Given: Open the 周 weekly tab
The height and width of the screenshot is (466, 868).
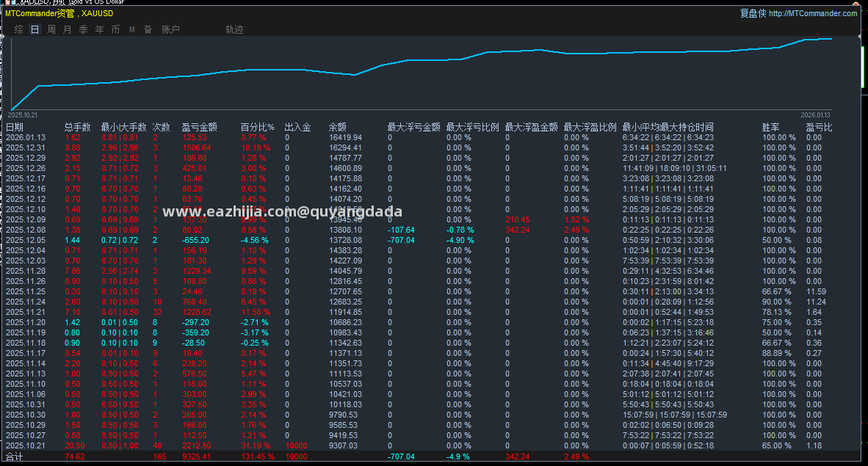Looking at the screenshot, I should (51, 30).
